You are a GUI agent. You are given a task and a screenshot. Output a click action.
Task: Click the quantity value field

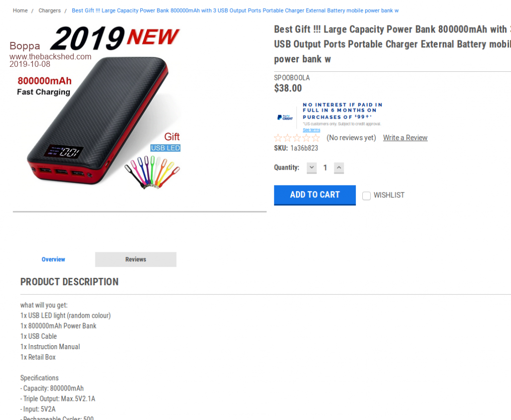(x=325, y=168)
